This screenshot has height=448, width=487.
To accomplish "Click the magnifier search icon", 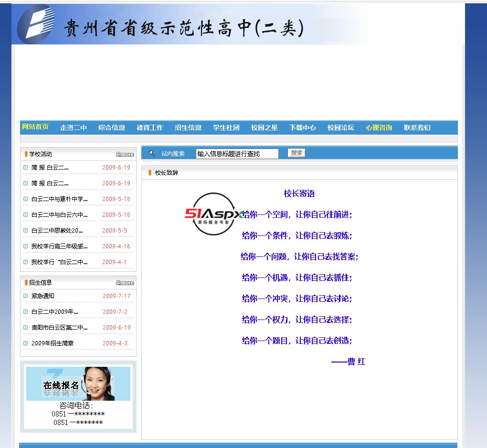I will click(151, 153).
